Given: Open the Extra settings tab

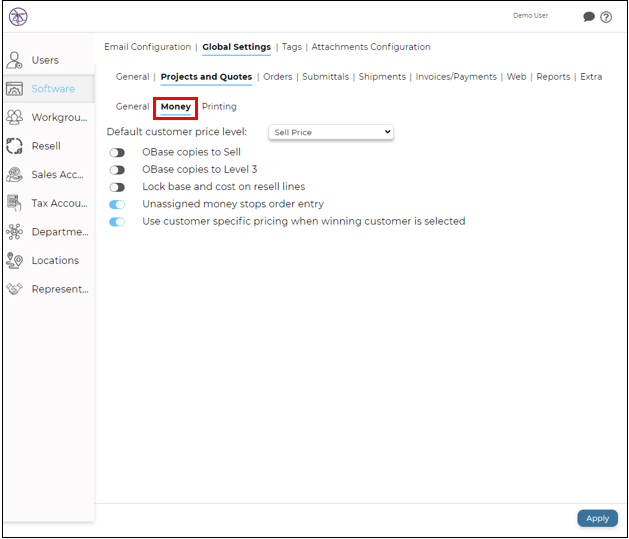Looking at the screenshot, I should coord(591,77).
